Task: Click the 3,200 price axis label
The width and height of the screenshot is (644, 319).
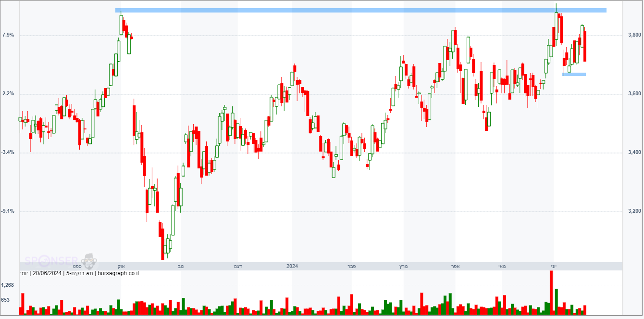Action: pyautogui.click(x=634, y=211)
